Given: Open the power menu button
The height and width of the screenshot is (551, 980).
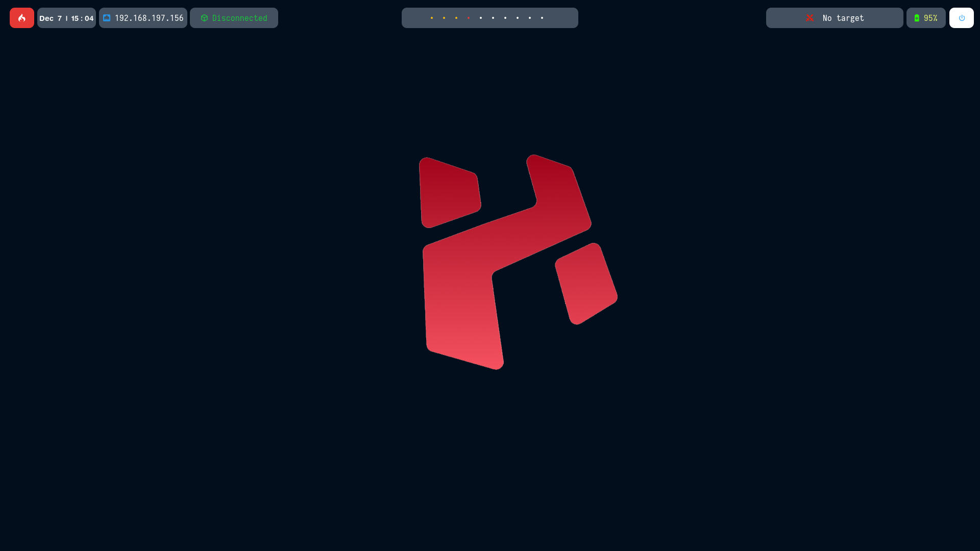Looking at the screenshot, I should 962,18.
